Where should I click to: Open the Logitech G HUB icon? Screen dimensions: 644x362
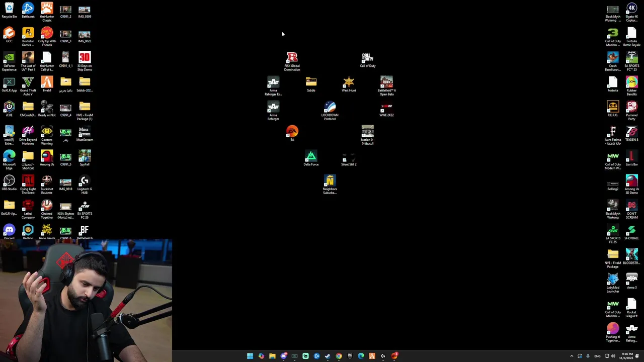click(x=85, y=185)
